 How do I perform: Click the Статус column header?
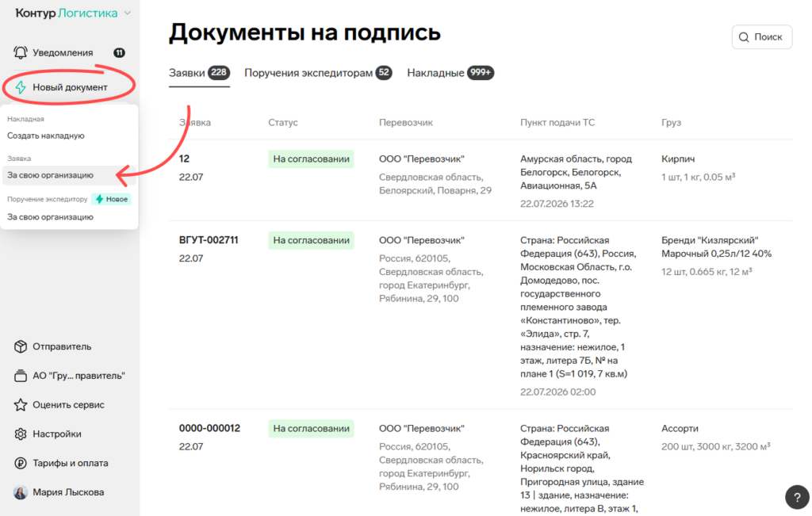(x=283, y=123)
